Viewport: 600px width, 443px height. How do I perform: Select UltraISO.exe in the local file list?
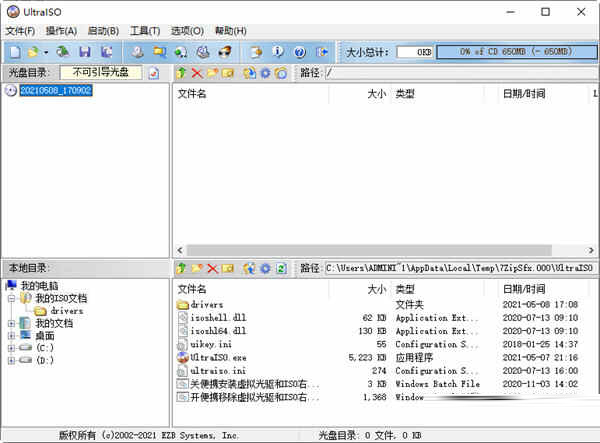pos(216,356)
